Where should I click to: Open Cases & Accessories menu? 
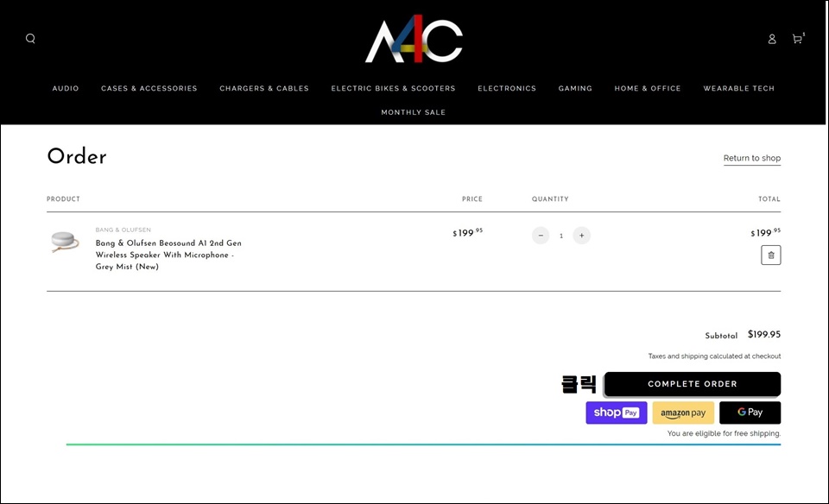[149, 88]
